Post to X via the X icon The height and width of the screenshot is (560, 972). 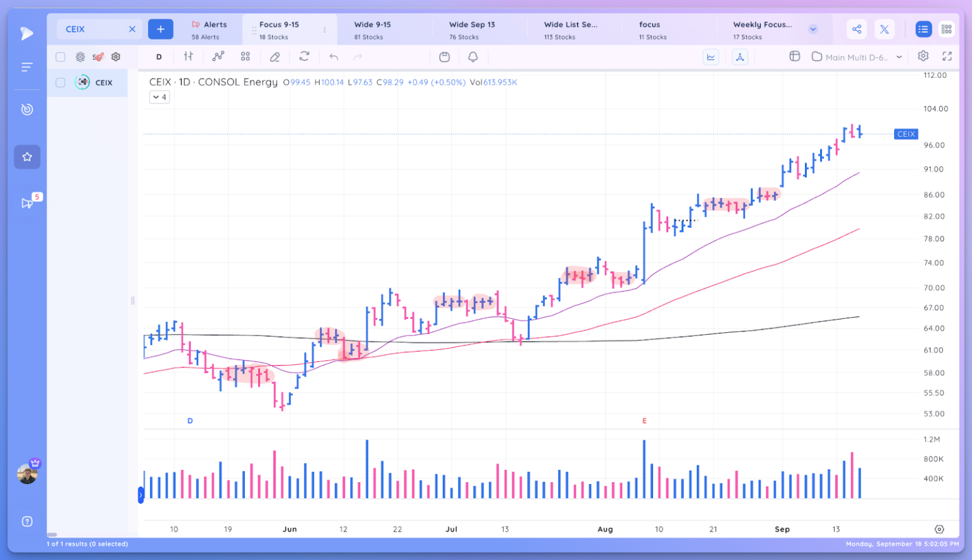(x=885, y=29)
